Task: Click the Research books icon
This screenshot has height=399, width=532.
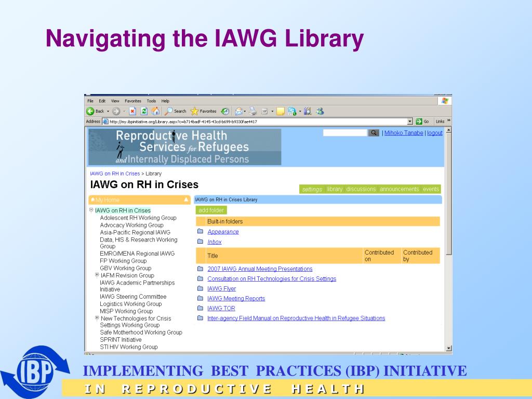Action: click(x=308, y=111)
